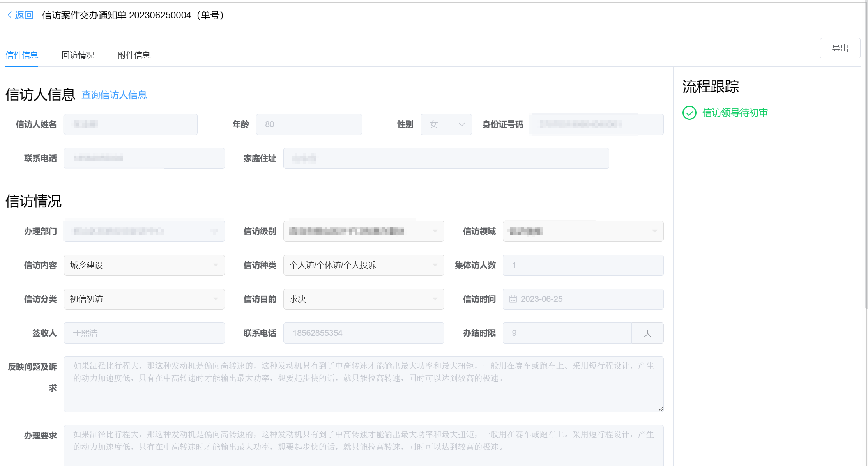
Task: Open the 信访目的 dropdown
Action: [363, 299]
